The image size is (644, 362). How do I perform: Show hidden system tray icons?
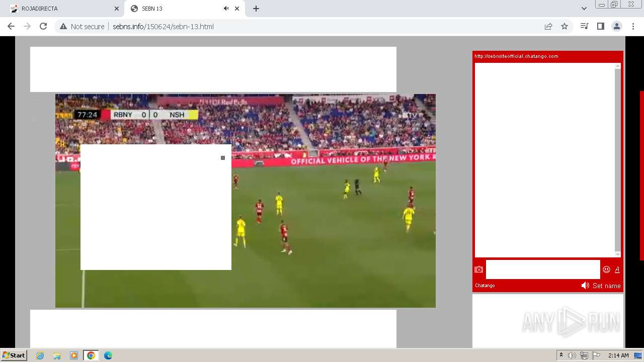[x=561, y=355]
